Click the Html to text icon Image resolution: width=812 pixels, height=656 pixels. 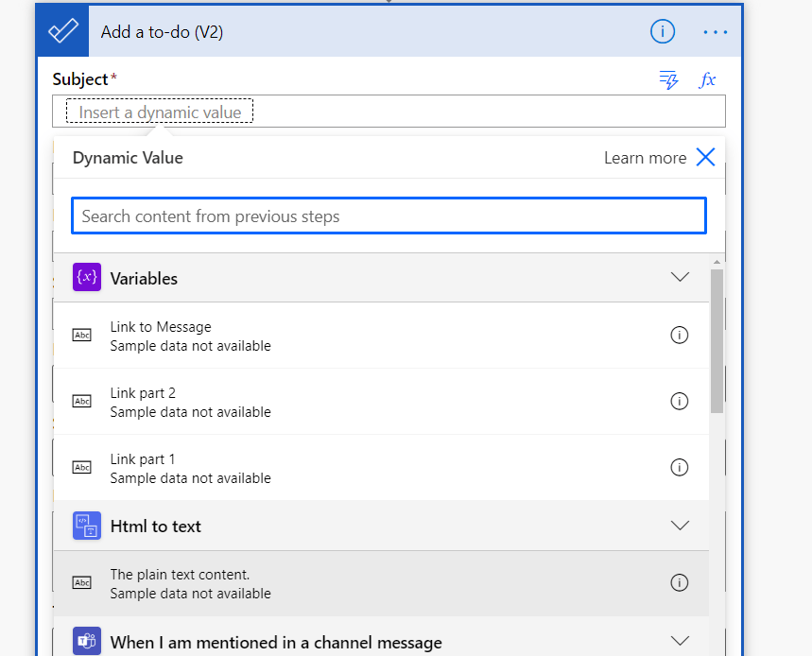pyautogui.click(x=86, y=526)
